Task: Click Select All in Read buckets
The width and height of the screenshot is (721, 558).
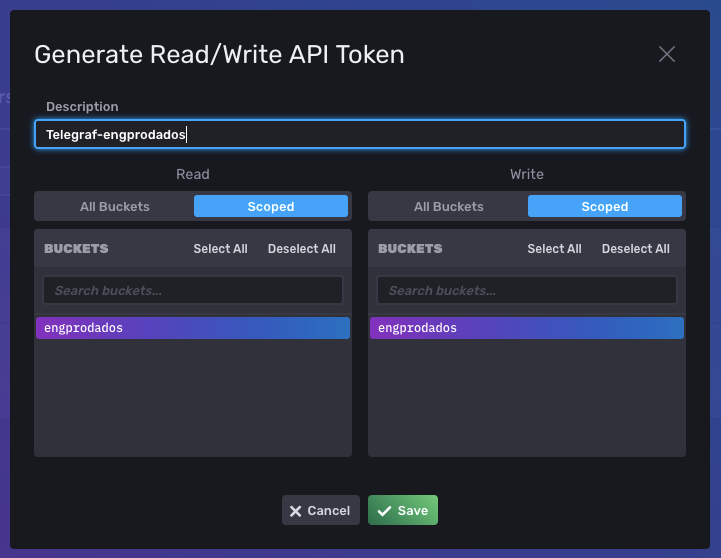Action: point(220,249)
